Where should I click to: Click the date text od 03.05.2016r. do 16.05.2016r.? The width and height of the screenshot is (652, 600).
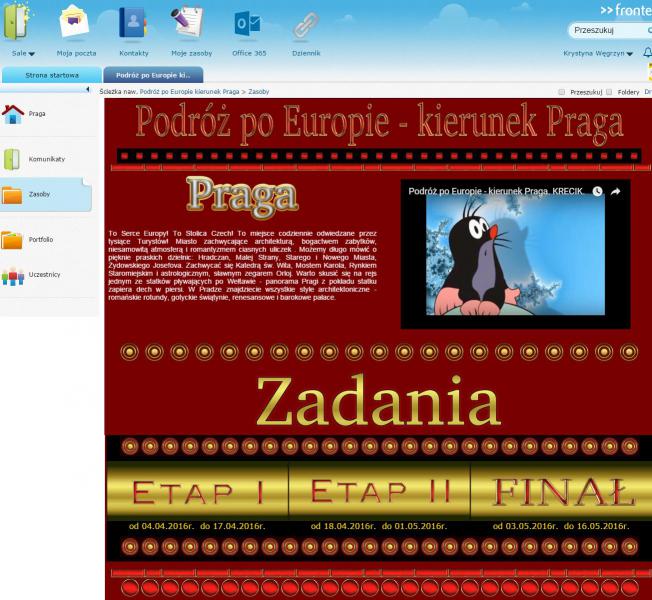(x=561, y=526)
